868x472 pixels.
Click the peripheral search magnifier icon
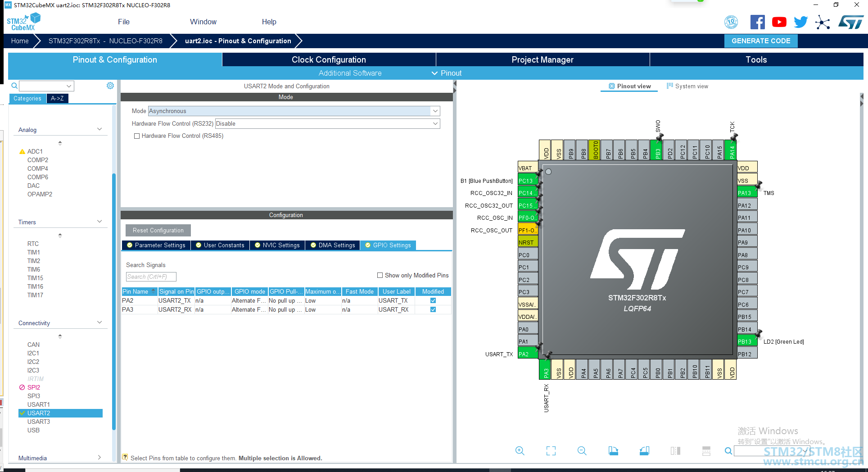[14, 86]
